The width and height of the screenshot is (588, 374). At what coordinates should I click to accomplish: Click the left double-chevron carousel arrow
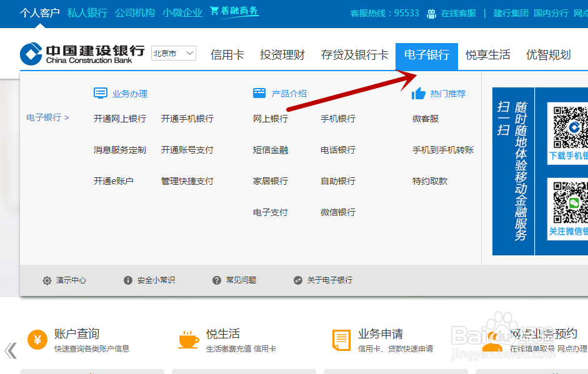11,351
